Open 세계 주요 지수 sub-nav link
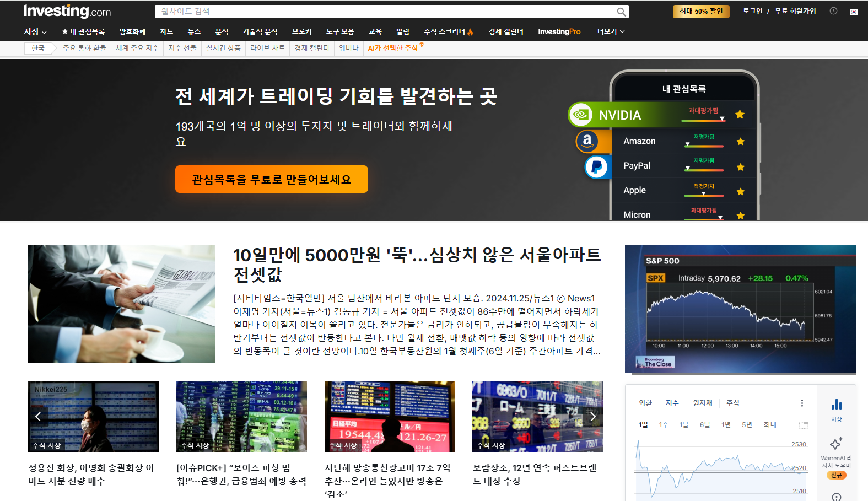The width and height of the screenshot is (868, 501). (137, 49)
